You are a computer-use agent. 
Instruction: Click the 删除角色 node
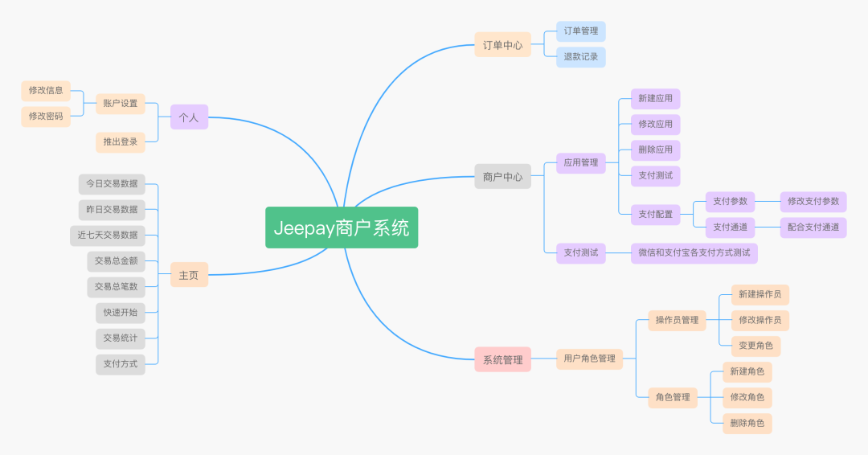point(747,424)
